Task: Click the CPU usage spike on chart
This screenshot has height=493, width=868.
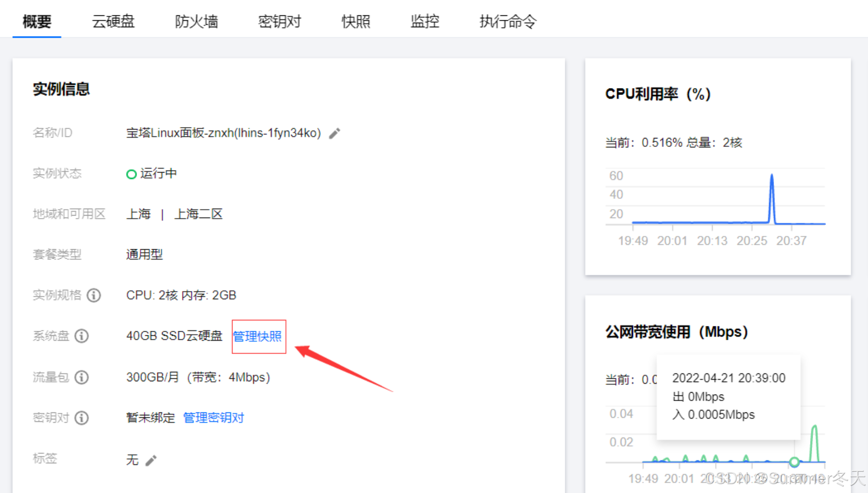Action: [772, 198]
